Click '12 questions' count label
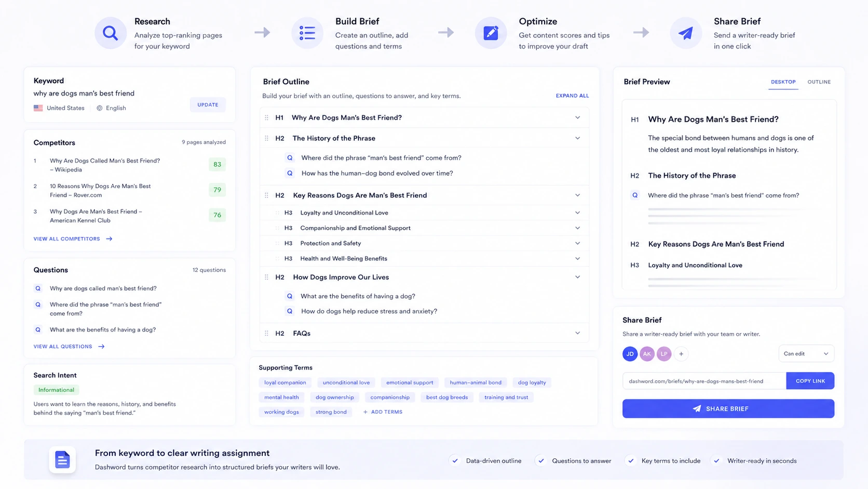The image size is (868, 489). click(209, 270)
